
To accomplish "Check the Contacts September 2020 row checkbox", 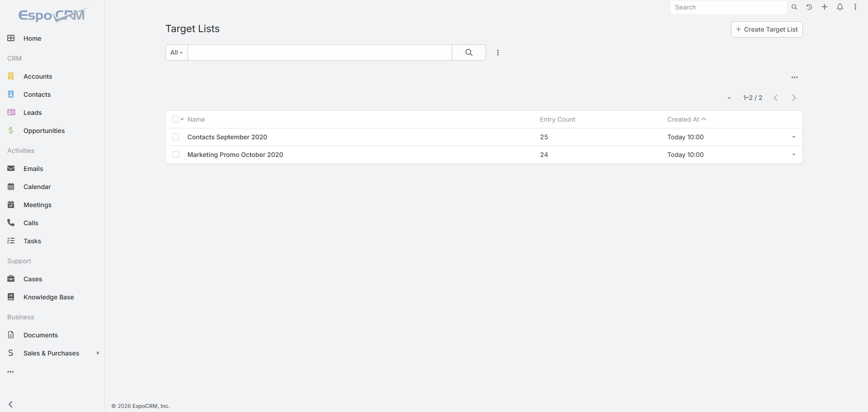I will click(176, 137).
